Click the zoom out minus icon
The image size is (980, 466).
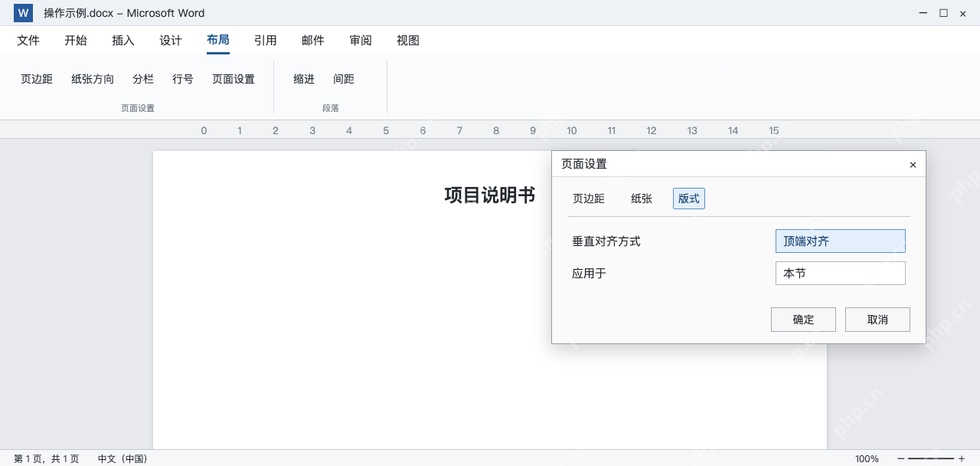click(x=901, y=458)
